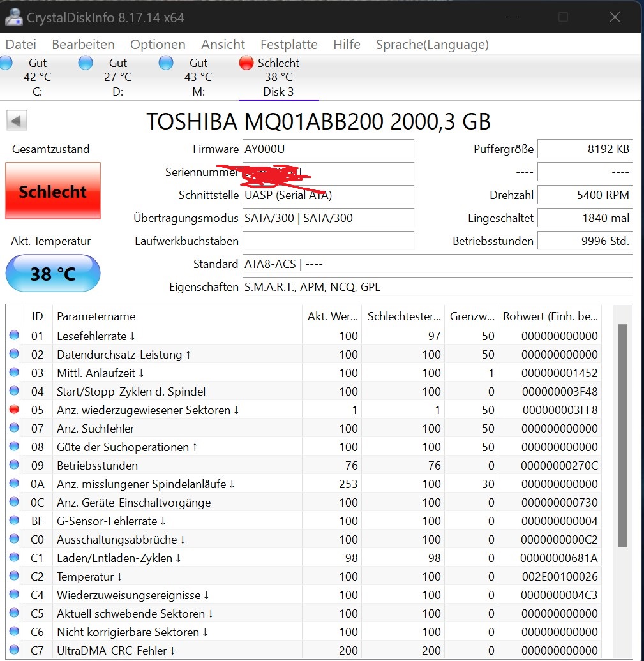Open the Datei menu
The height and width of the screenshot is (661, 644).
tap(20, 44)
